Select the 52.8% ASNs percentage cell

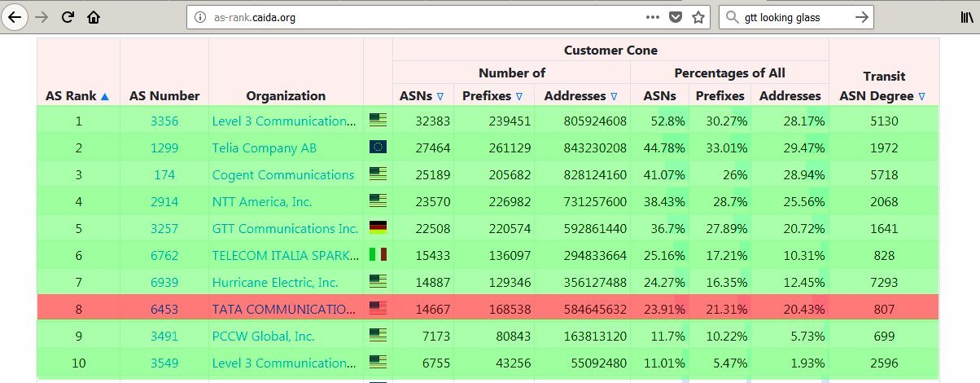point(668,121)
